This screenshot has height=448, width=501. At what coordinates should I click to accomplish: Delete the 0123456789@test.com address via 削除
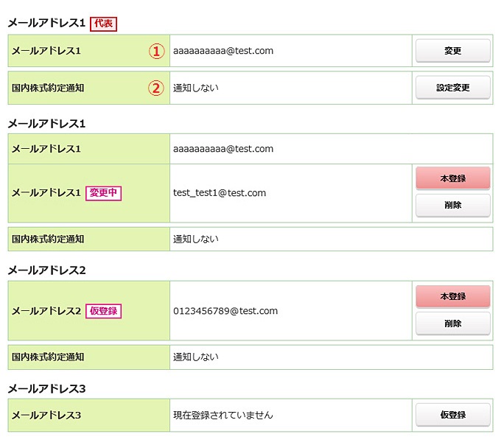tap(452, 323)
